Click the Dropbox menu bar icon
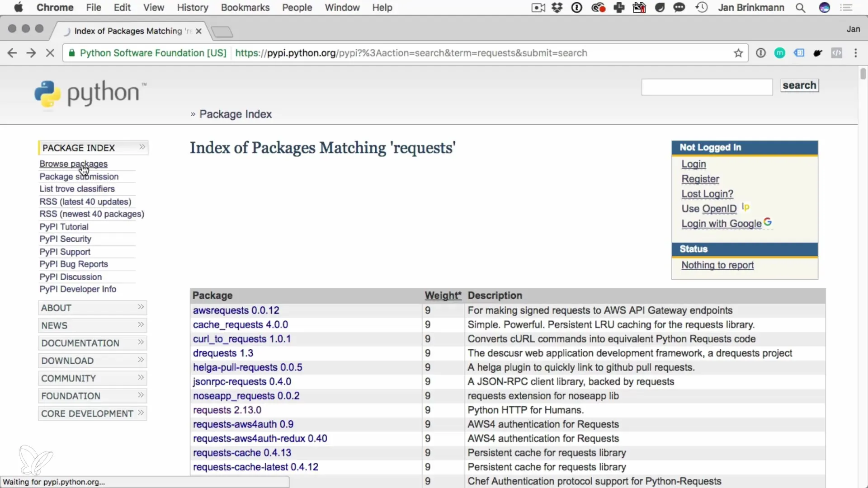Screen dimensions: 868x488 click(557, 8)
